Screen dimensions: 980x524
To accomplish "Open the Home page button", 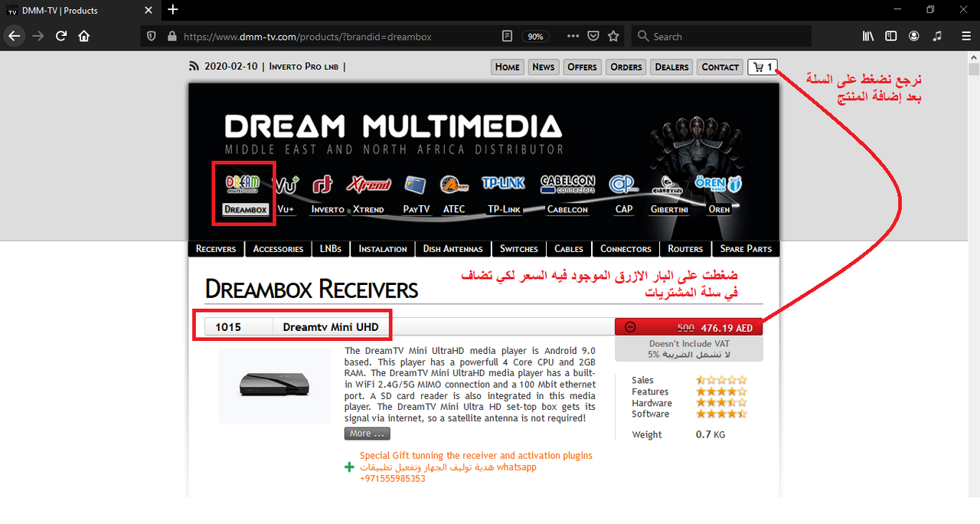I will point(508,67).
